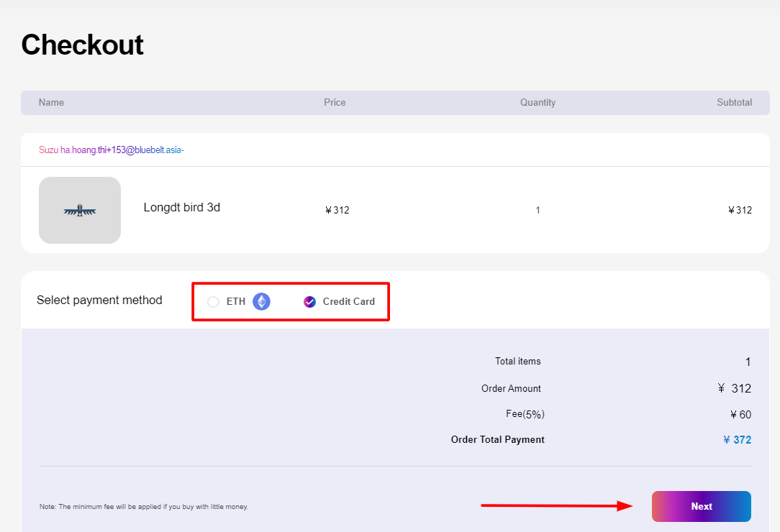780x532 pixels.
Task: Click the Ethereum logo icon
Action: pyautogui.click(x=260, y=301)
